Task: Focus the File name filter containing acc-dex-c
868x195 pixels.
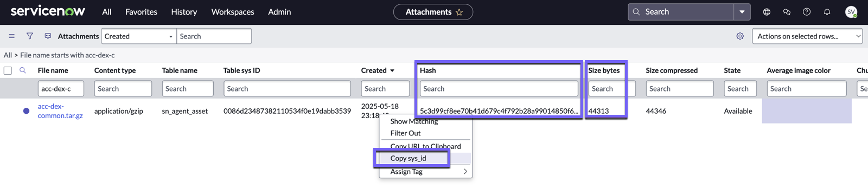Action: point(61,89)
